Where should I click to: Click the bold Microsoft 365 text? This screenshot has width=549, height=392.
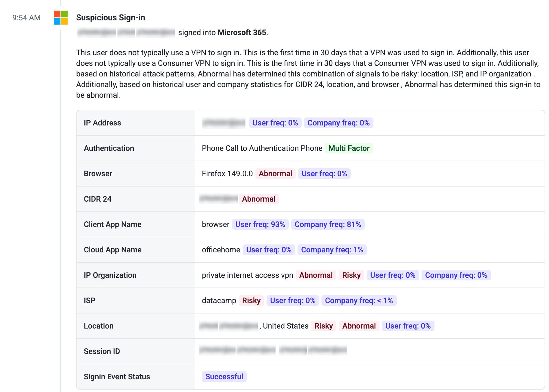point(242,32)
